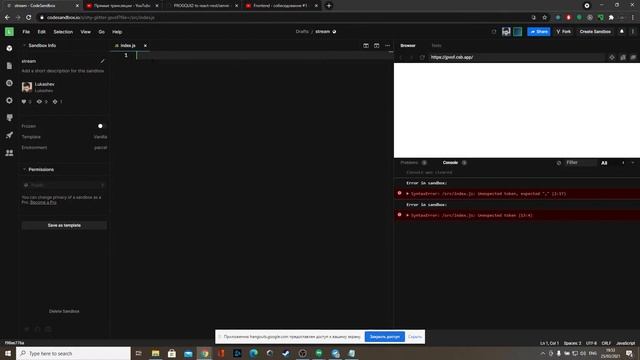Collapse the Sandbox Info section
The height and width of the screenshot is (360, 640).
click(x=39, y=46)
